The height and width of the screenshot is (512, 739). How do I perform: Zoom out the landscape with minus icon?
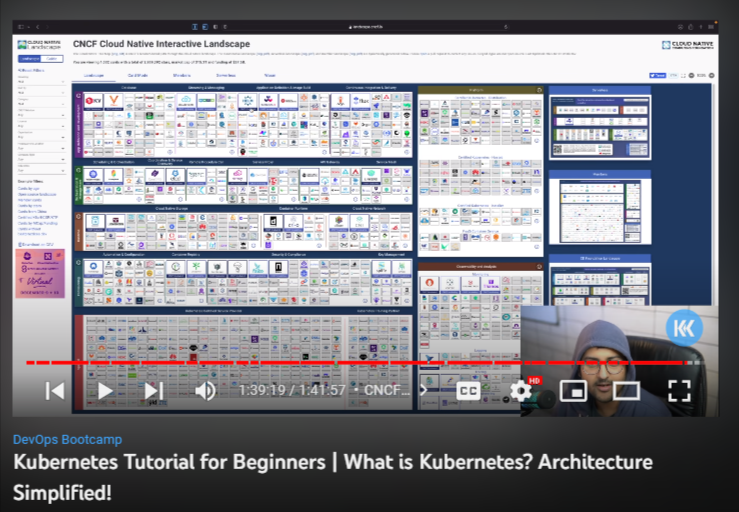point(691,75)
